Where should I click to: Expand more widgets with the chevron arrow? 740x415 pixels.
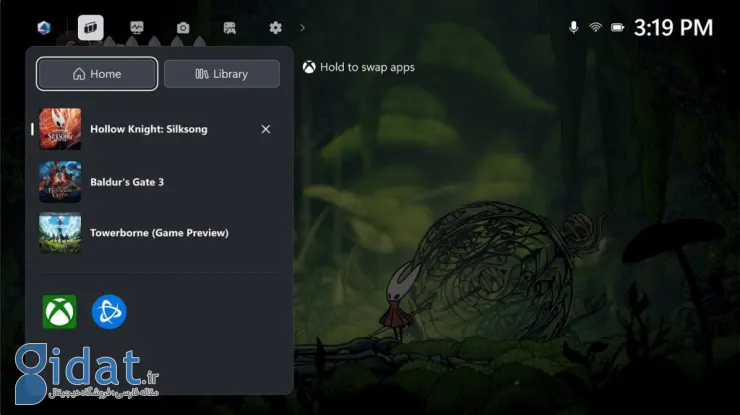coord(303,28)
